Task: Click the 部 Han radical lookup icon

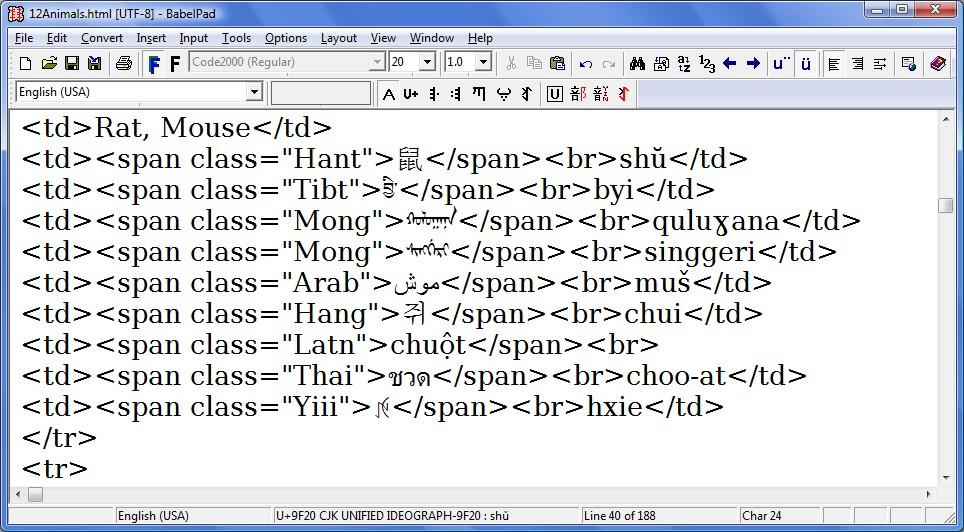Action: 578,93
